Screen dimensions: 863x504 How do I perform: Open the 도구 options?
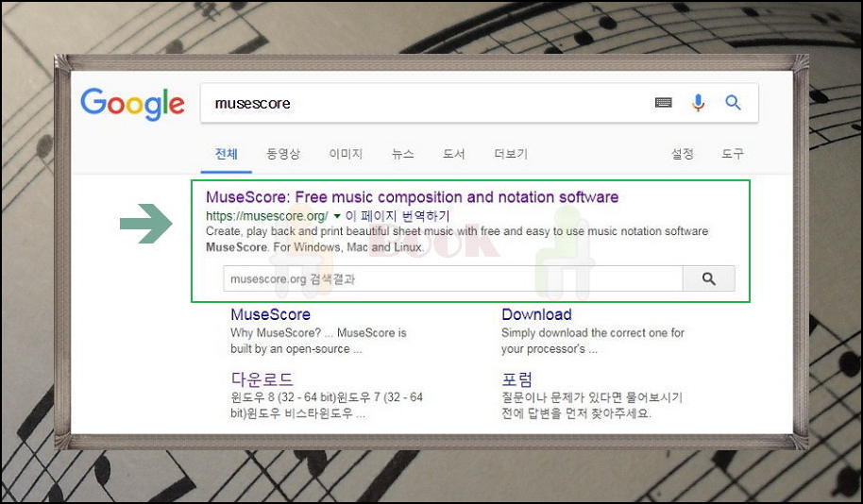tap(733, 154)
